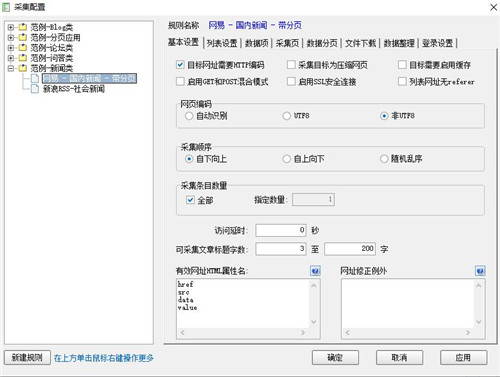This screenshot has height=377, width=500.
Task: Click the href line in attribute list
Action: (186, 284)
